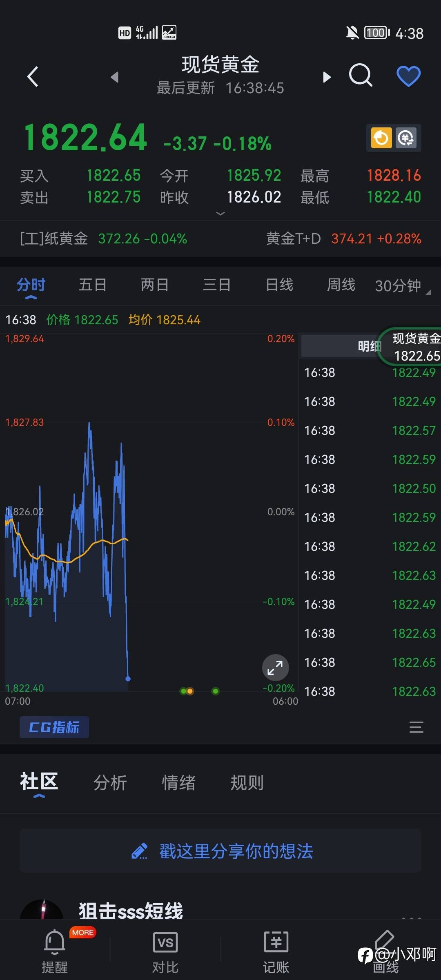The width and height of the screenshot is (441, 980).
Task: Switch to the 分析 tab
Action: point(110,783)
